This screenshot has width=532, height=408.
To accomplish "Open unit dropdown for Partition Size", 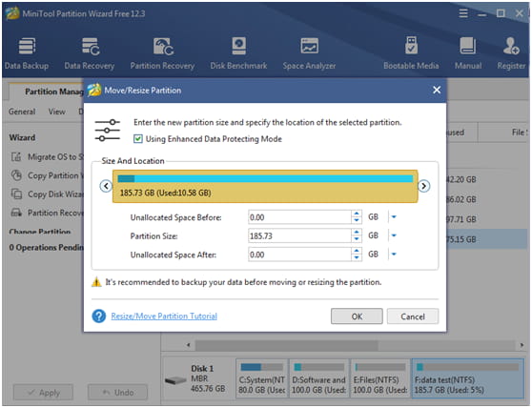I will pyautogui.click(x=394, y=235).
